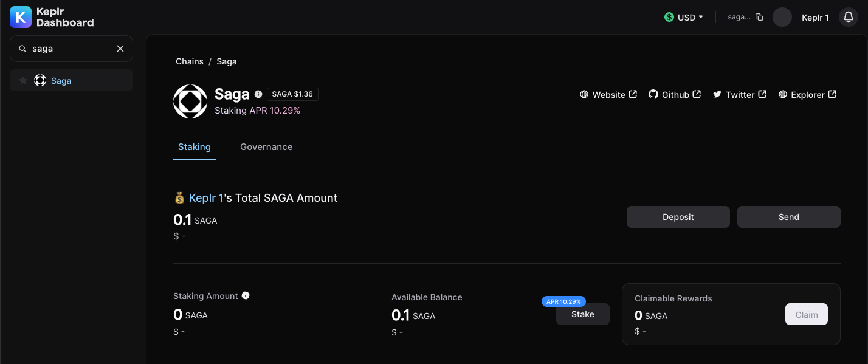Visit the Saga Explorer link
This screenshot has width=868, height=364.
pyautogui.click(x=807, y=95)
